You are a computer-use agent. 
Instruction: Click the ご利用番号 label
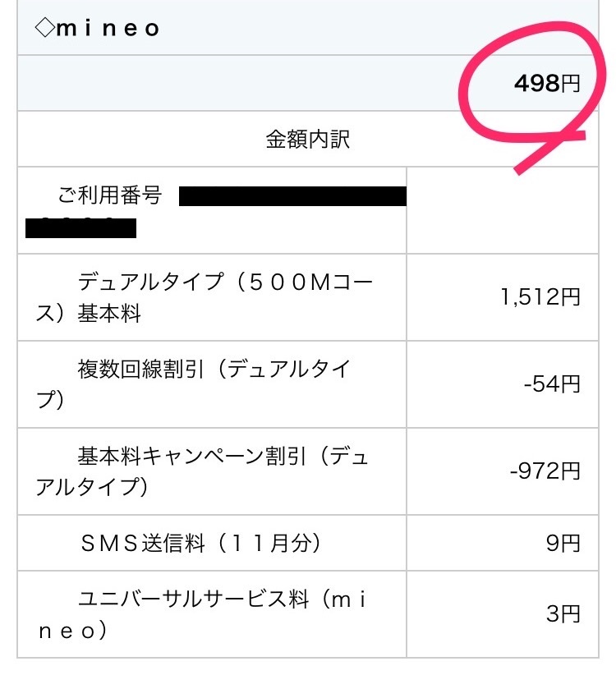pos(110,195)
